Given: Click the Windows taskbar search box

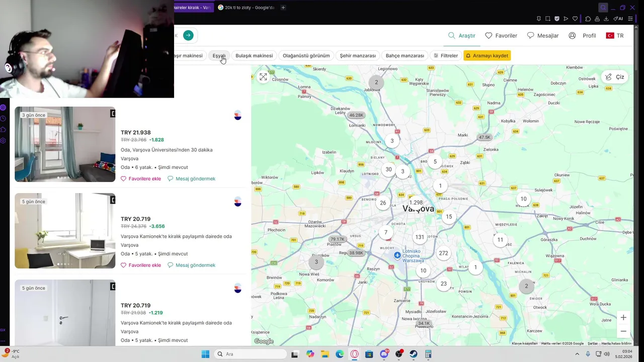Looking at the screenshot, I should [x=251, y=354].
